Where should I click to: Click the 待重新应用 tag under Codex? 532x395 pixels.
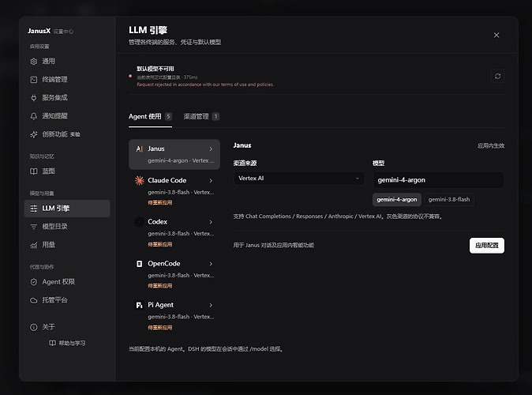point(159,245)
